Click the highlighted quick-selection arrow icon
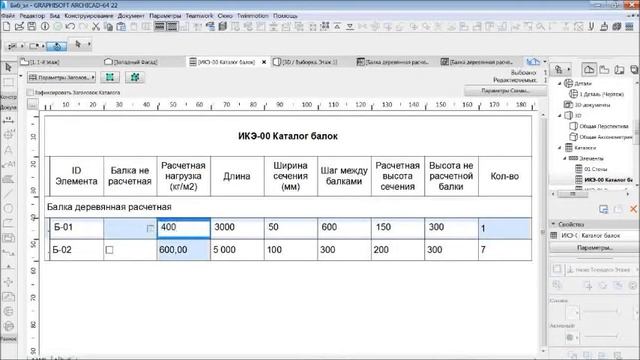The height and width of the screenshot is (360, 640). 56,46
